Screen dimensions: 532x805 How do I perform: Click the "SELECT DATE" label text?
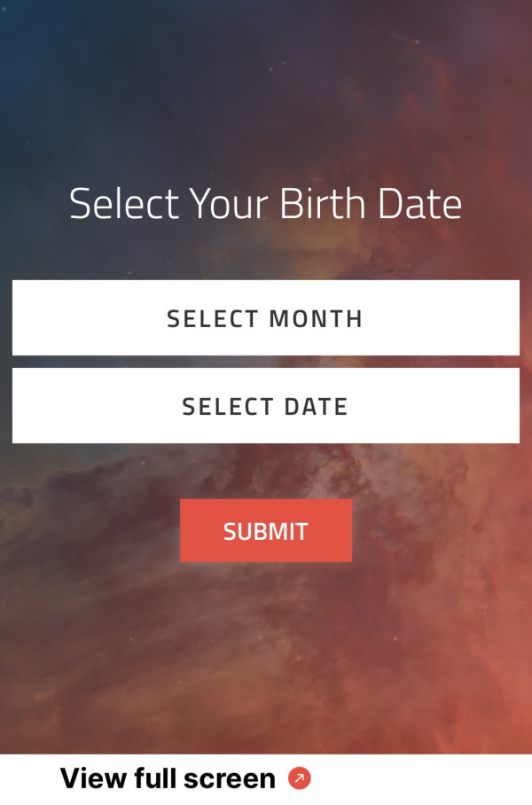[x=265, y=406]
